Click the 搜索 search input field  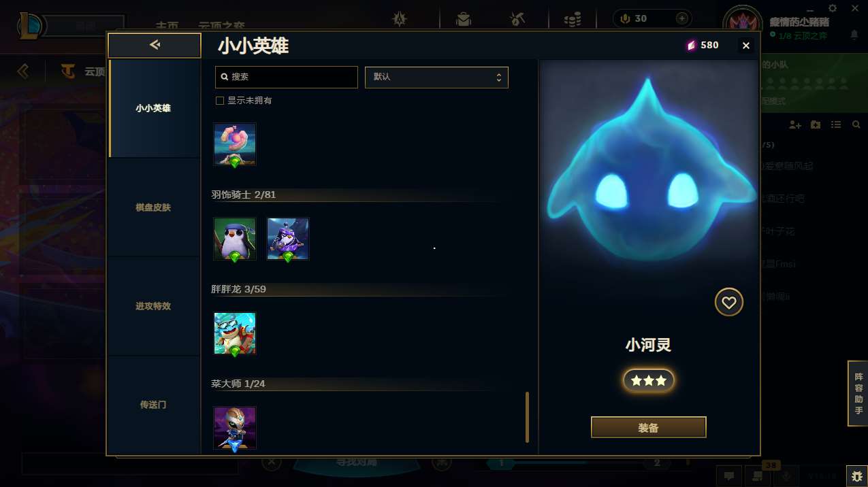coord(287,77)
